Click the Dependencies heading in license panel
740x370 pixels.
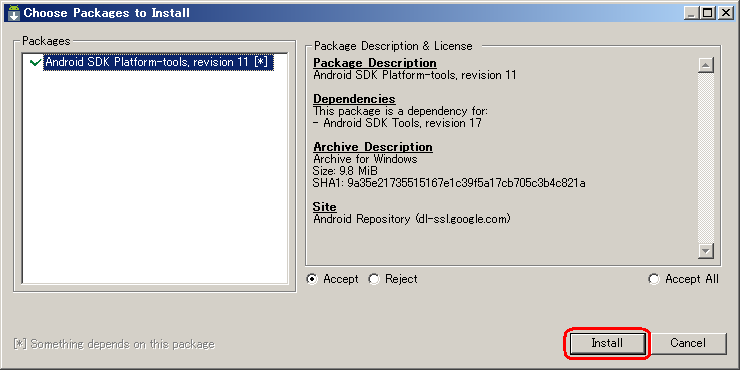[354, 99]
